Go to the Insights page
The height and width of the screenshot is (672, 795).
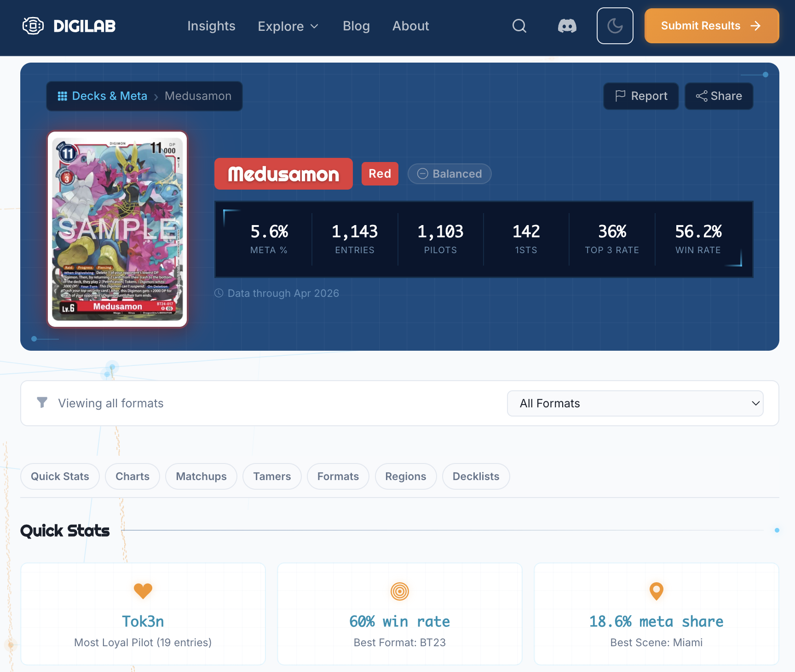pos(212,26)
